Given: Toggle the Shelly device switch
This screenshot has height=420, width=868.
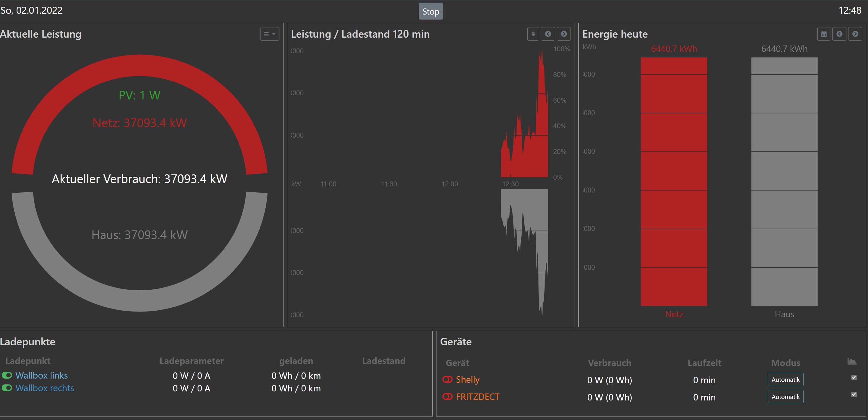Looking at the screenshot, I should click(447, 379).
